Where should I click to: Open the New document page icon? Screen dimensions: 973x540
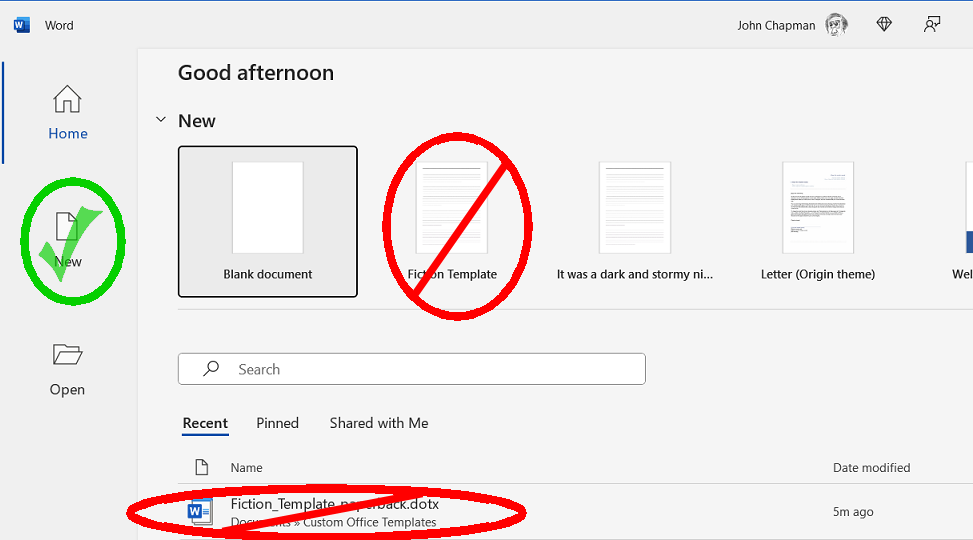67,228
